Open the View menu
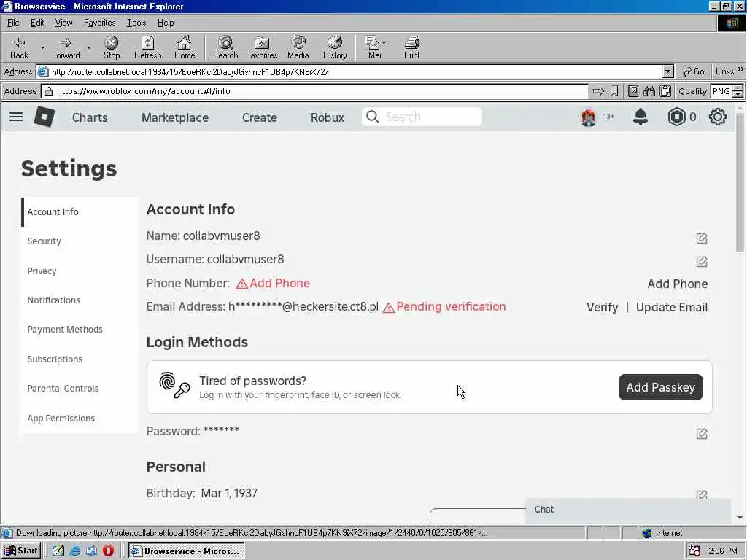 [x=63, y=23]
